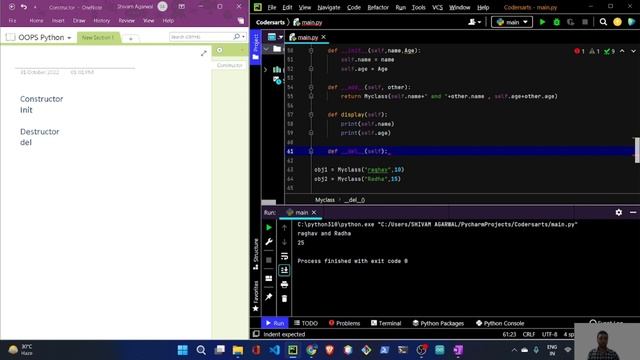Screen dimensions: 640x360
Task: Open the Problems tool window
Action: (344, 323)
